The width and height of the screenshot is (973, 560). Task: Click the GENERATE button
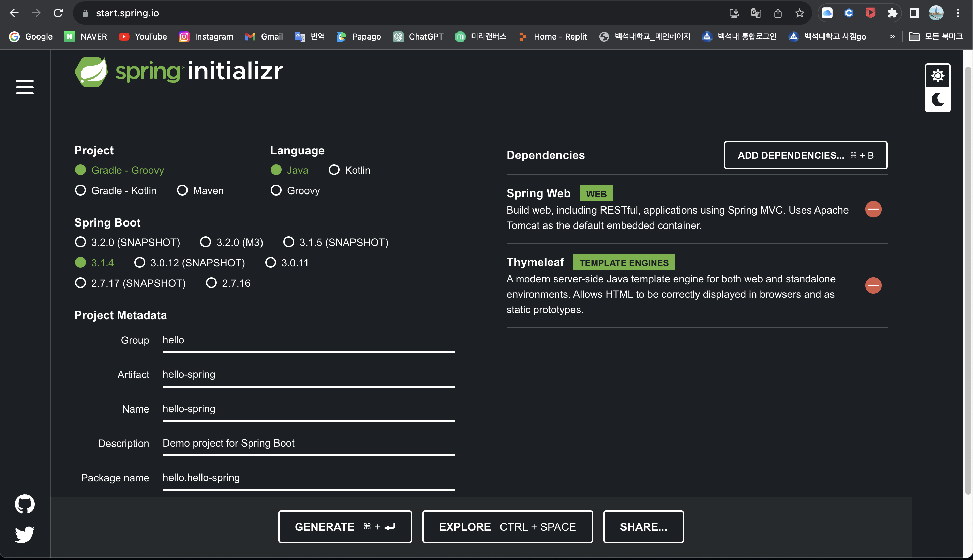345,527
